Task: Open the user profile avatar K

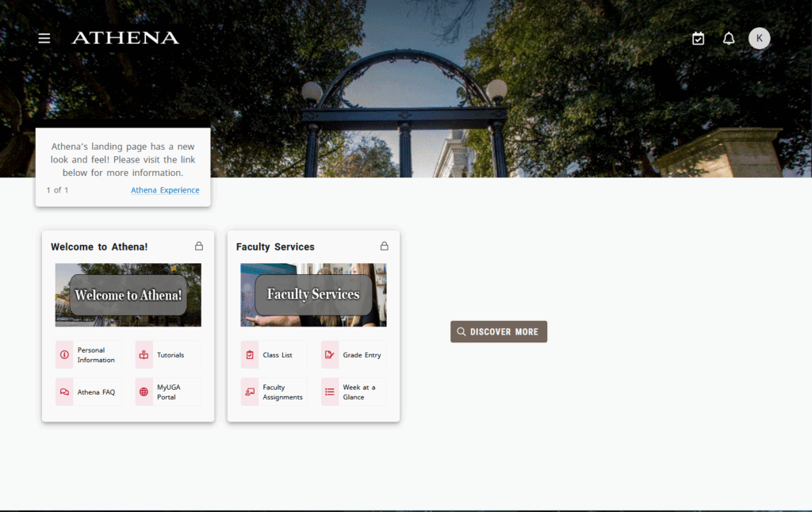Action: coord(759,38)
